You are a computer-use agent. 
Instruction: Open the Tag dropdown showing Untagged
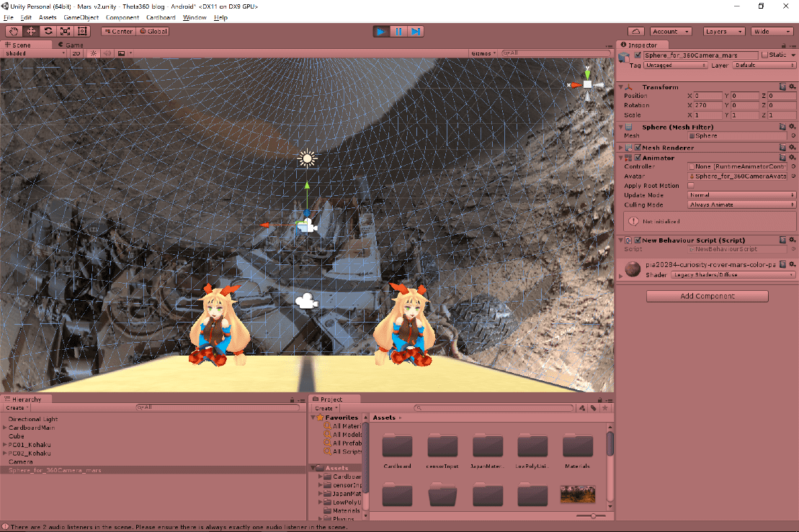[675, 66]
